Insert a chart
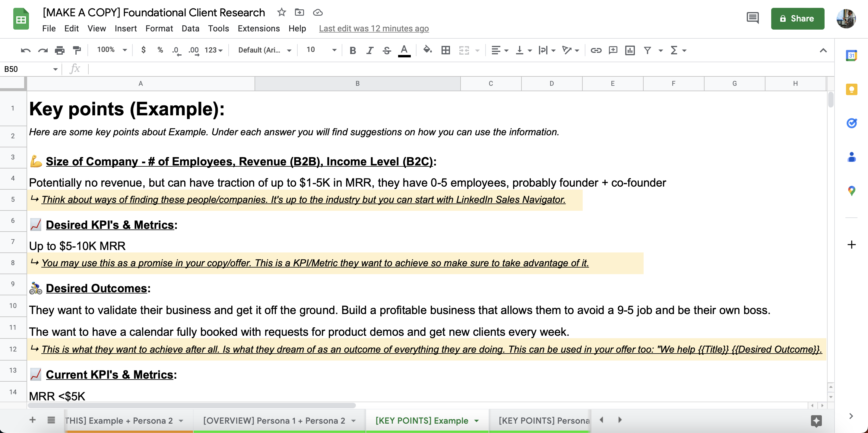This screenshot has height=433, width=868. click(x=630, y=50)
